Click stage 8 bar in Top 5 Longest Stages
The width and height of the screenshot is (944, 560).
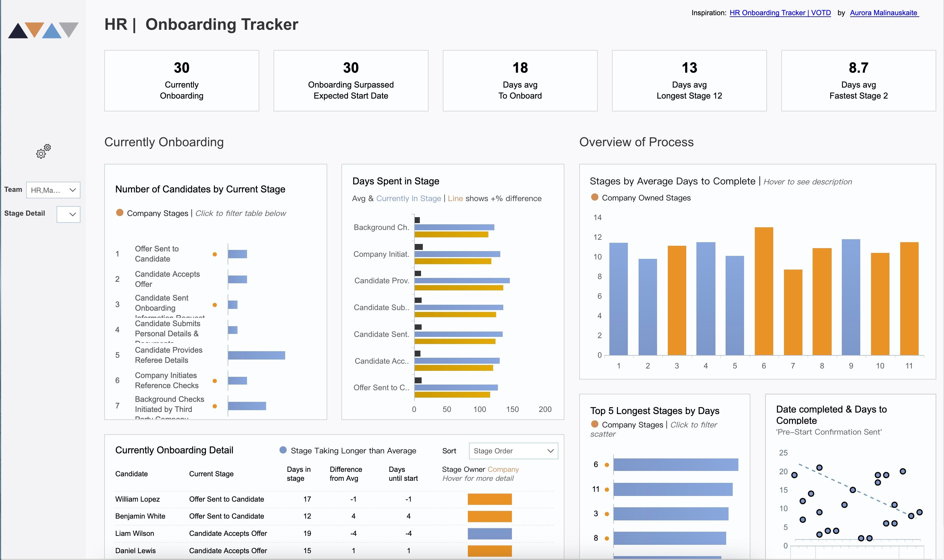[670, 538]
